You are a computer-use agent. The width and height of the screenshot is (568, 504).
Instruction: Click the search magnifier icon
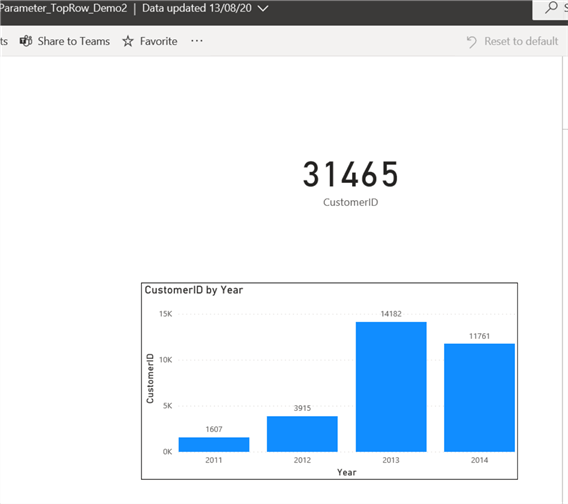(x=551, y=7)
